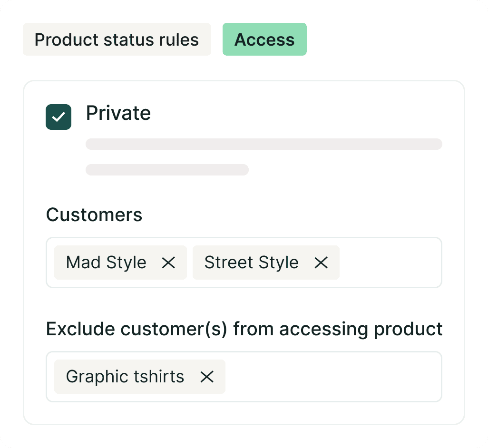The height and width of the screenshot is (448, 488).
Task: Click empty space at bottom of Access card
Action: 244,413
